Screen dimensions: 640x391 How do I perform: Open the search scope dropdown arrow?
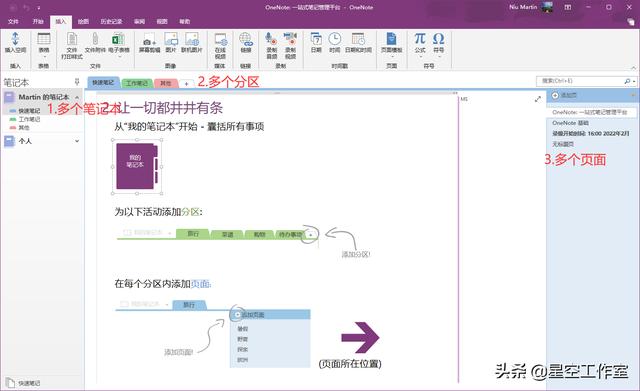coord(634,82)
